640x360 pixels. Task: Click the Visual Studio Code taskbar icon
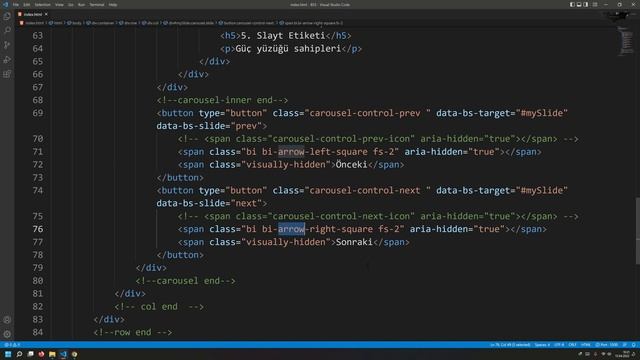[63, 354]
